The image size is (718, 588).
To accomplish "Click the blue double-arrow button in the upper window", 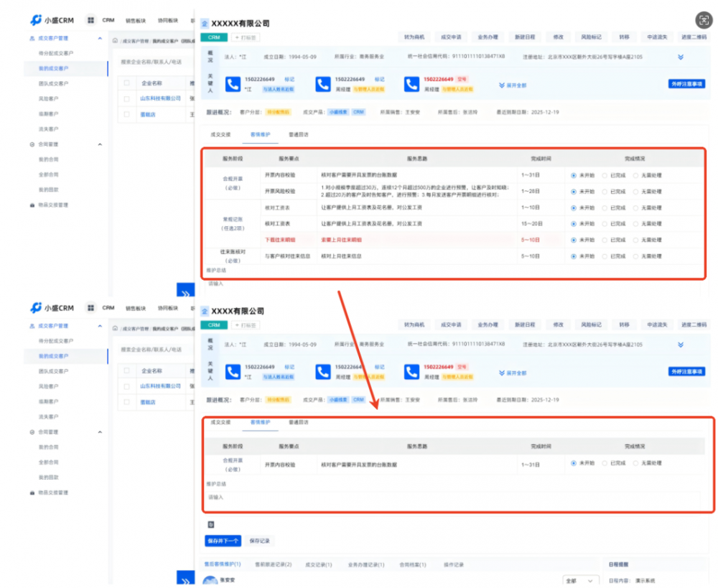I will [x=185, y=293].
